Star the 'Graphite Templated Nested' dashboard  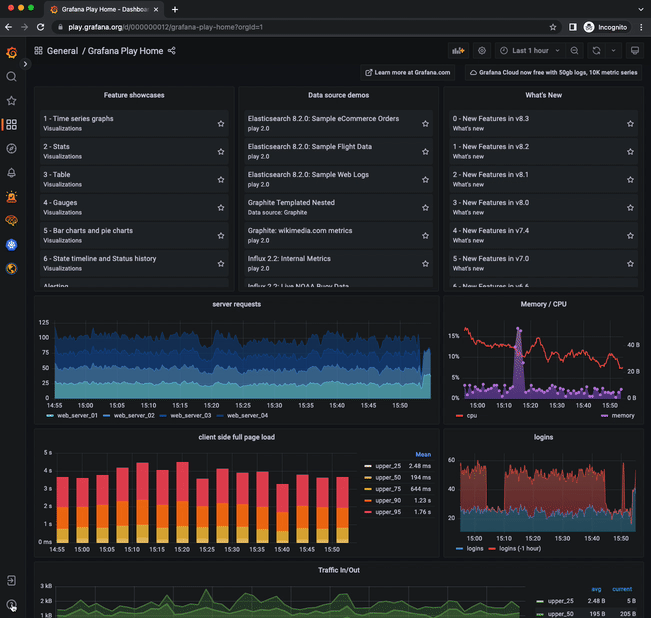tap(425, 208)
